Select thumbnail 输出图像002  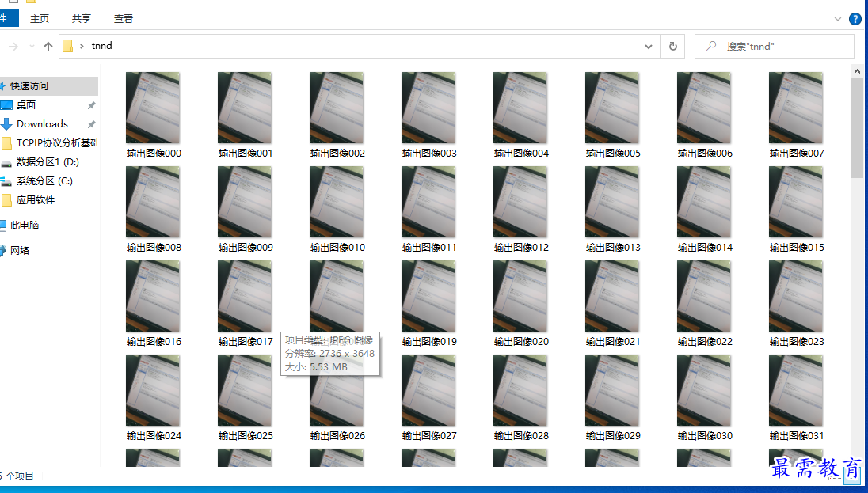(x=337, y=108)
